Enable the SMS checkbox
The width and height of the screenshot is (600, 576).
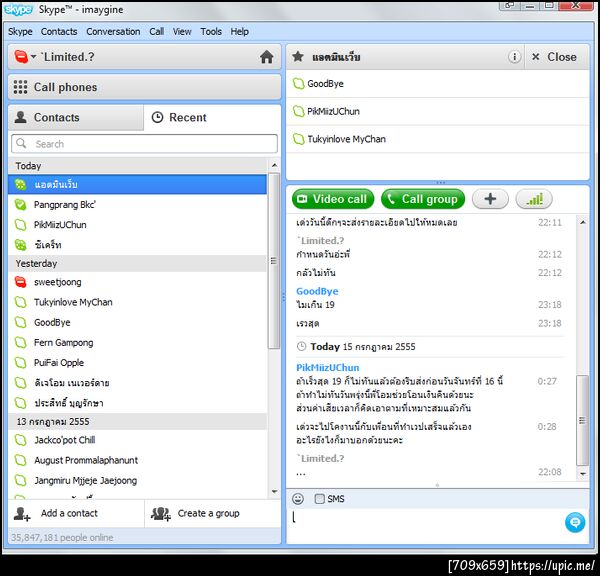point(319,499)
